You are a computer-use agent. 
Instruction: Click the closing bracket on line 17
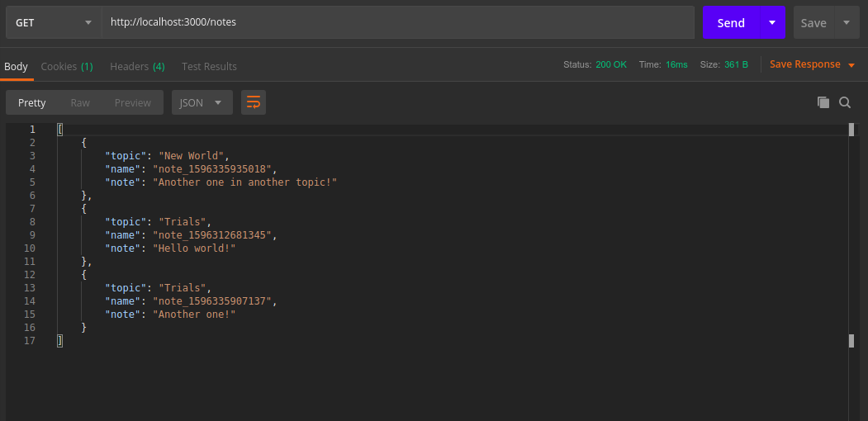(59, 341)
